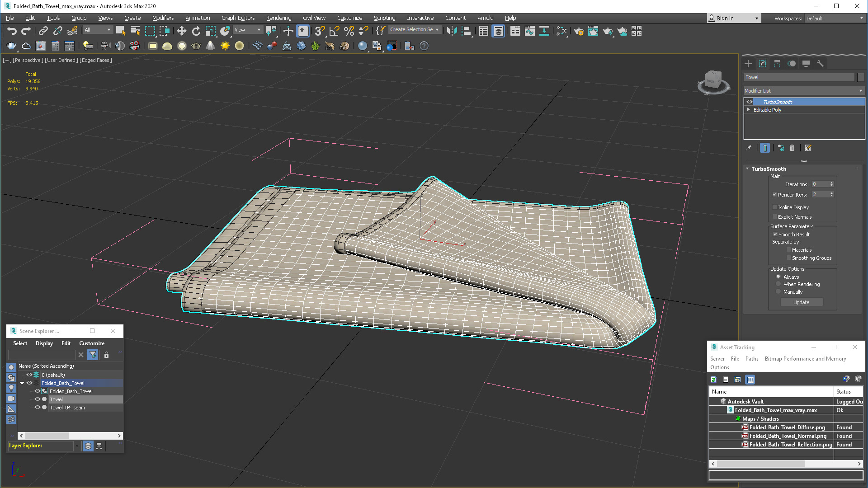Click Configure Modifier Sets icon
Viewport: 868px width, 488px height.
click(808, 148)
